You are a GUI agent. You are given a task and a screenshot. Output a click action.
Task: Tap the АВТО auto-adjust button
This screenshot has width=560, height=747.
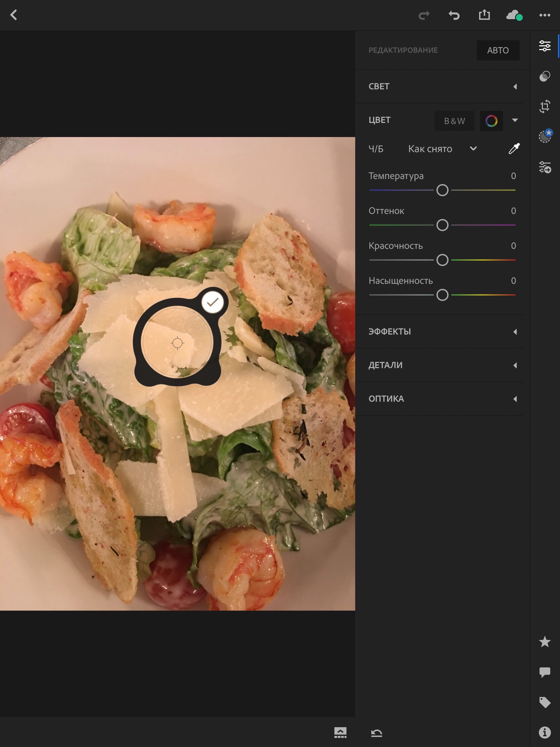point(498,50)
